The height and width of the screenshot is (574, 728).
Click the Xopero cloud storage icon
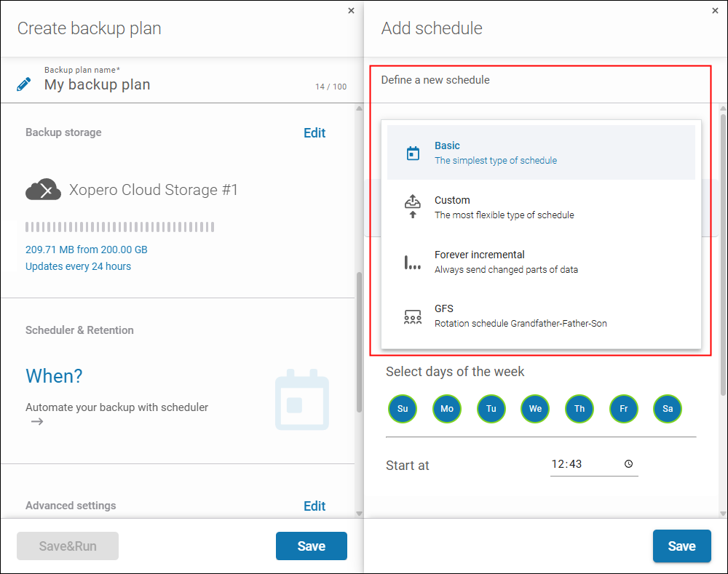pos(43,189)
